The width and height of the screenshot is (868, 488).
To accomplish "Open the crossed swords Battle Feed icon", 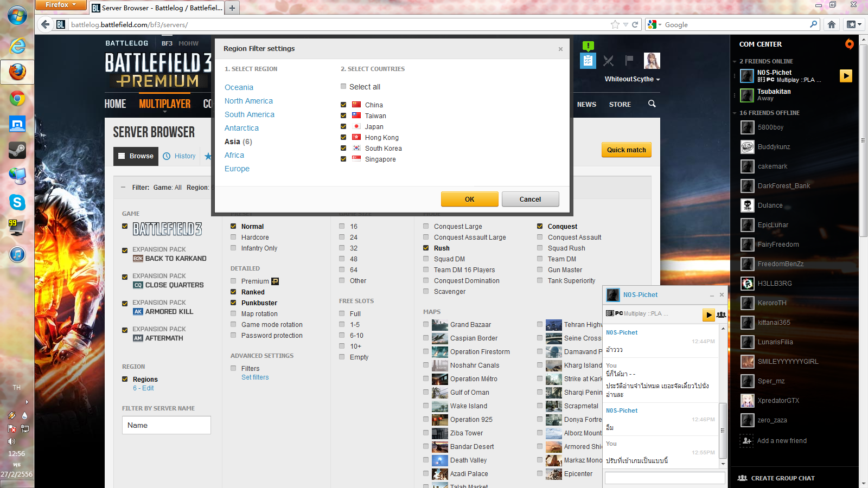I will click(x=609, y=61).
